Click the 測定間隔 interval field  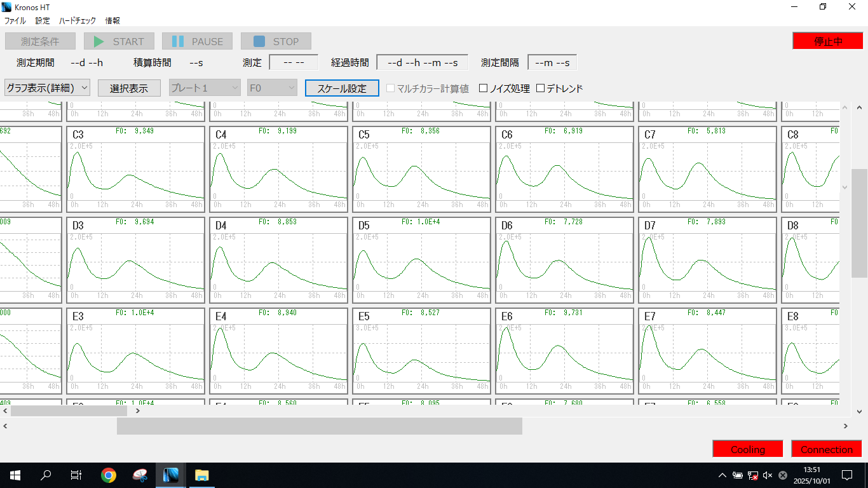[552, 62]
